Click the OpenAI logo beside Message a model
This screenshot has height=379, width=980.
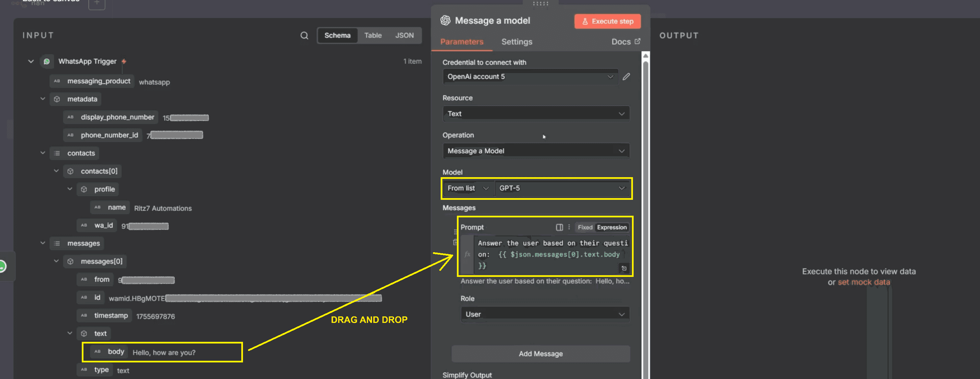pyautogui.click(x=445, y=20)
